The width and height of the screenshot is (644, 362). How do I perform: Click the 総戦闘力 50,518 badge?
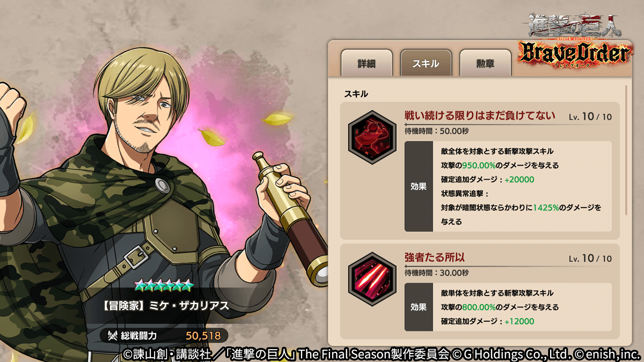pos(164,336)
